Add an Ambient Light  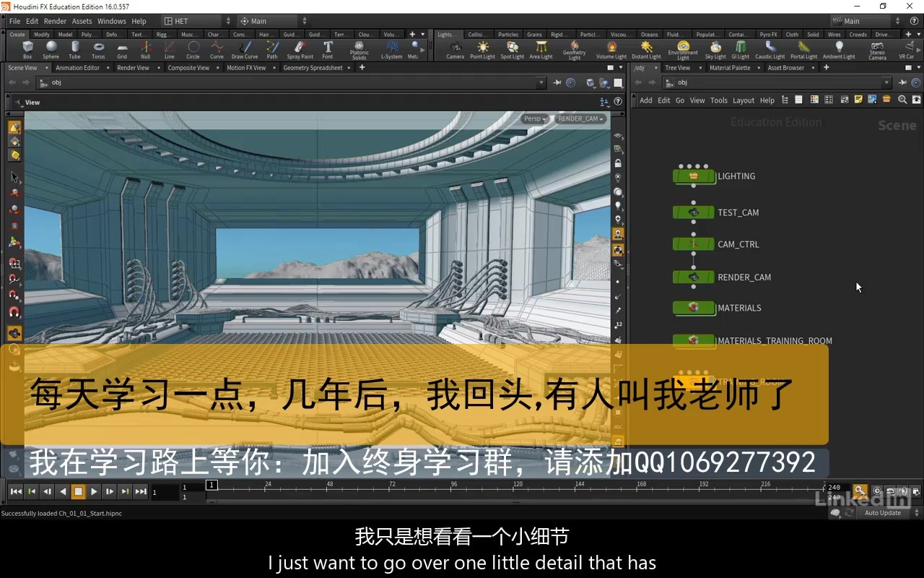pyautogui.click(x=839, y=50)
